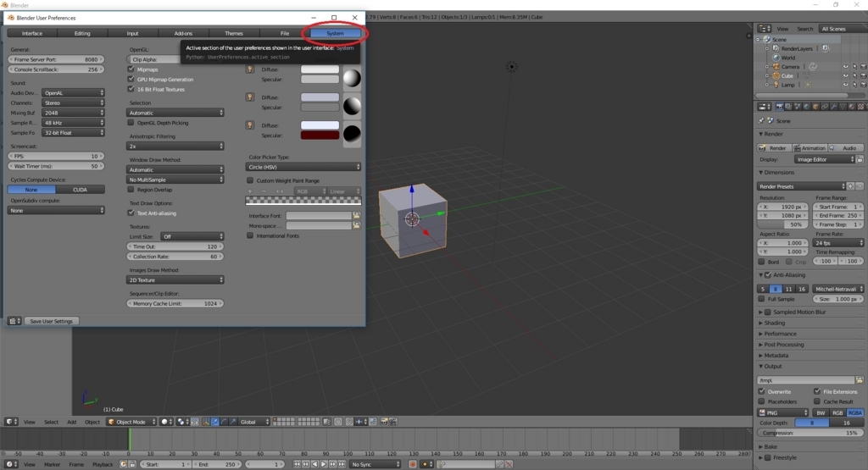Open the Render Layers properties tab icon
Image resolution: width=868 pixels, height=470 pixels.
(x=788, y=107)
